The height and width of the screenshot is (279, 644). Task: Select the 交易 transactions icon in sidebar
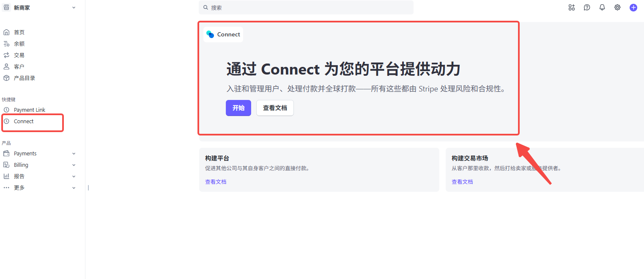tap(6, 55)
